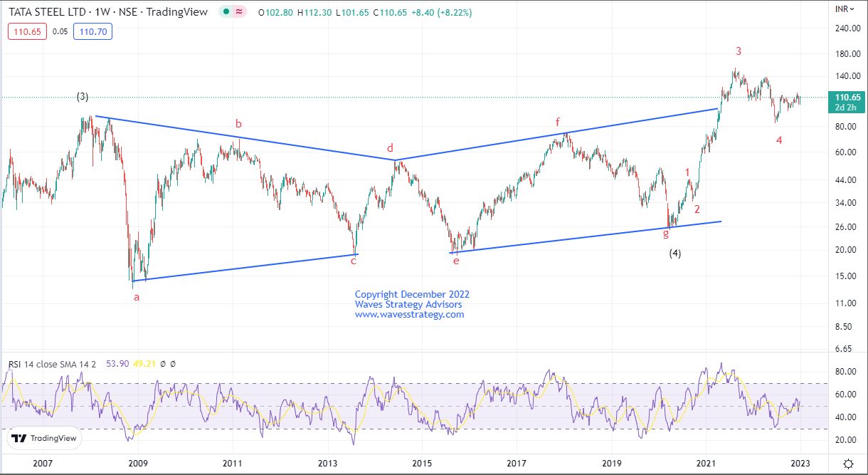Screen dimensions: 868x475
Task: Click the open value O102.80
Action: (x=274, y=13)
